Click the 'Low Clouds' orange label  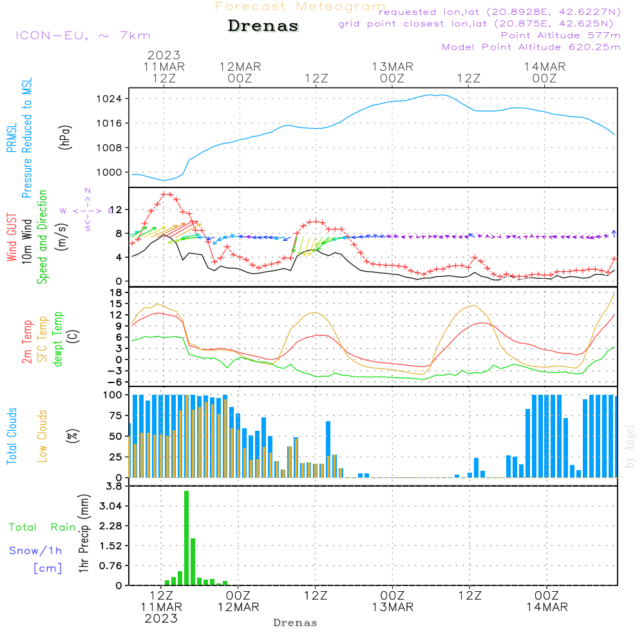click(43, 436)
